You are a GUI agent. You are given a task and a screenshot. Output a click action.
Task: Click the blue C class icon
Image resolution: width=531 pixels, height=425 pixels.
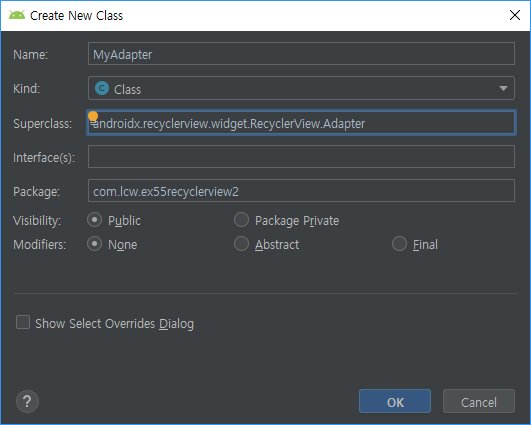tap(102, 88)
